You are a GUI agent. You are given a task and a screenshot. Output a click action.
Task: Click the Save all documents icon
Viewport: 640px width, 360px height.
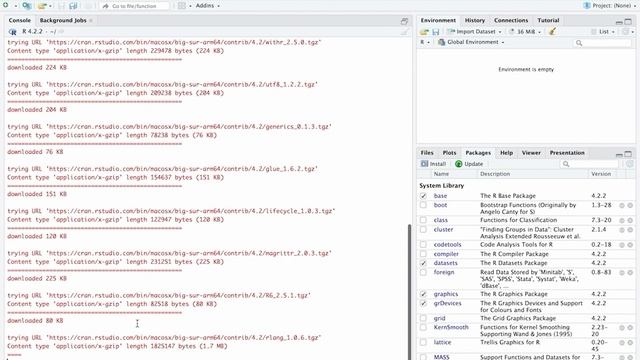pos(73,6)
